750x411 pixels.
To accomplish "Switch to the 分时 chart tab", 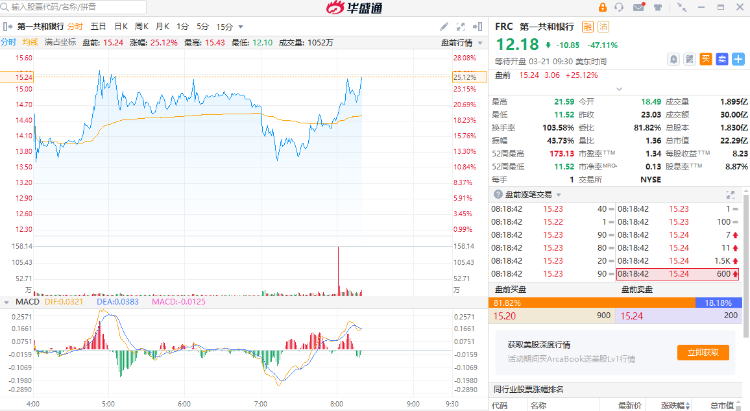I will tap(75, 27).
